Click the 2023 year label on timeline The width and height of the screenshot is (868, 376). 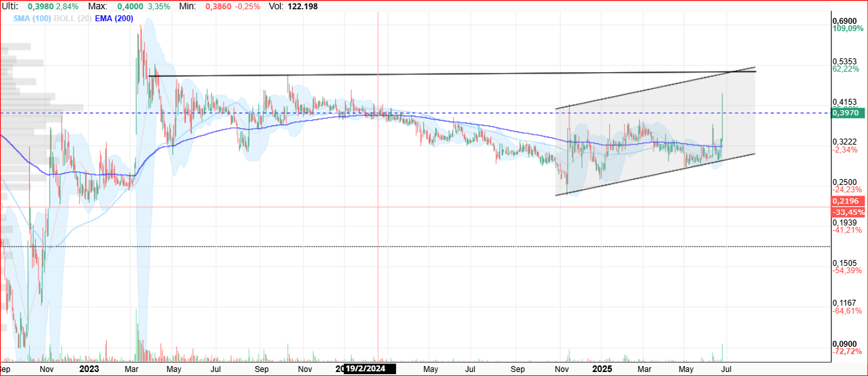click(x=89, y=368)
